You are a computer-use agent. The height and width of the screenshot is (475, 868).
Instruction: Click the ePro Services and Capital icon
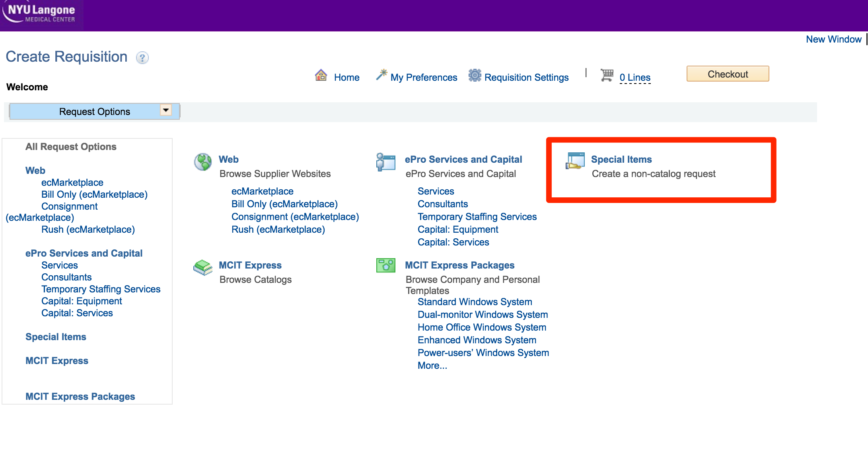386,162
